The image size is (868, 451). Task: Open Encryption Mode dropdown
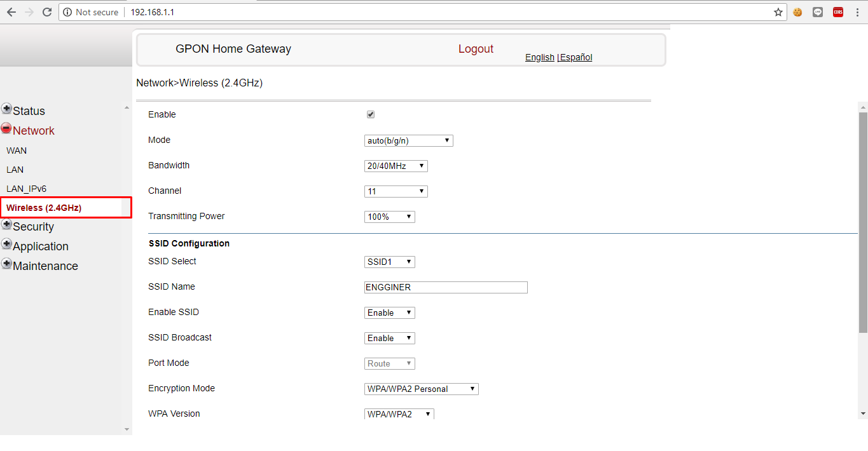tap(421, 389)
